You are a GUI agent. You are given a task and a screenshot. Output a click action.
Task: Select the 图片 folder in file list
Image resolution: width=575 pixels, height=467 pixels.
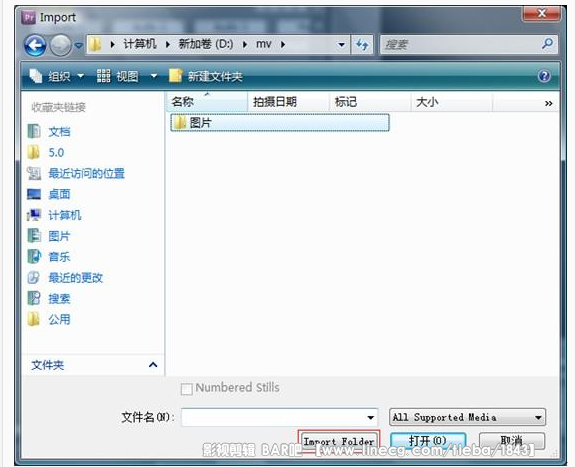tap(280, 123)
